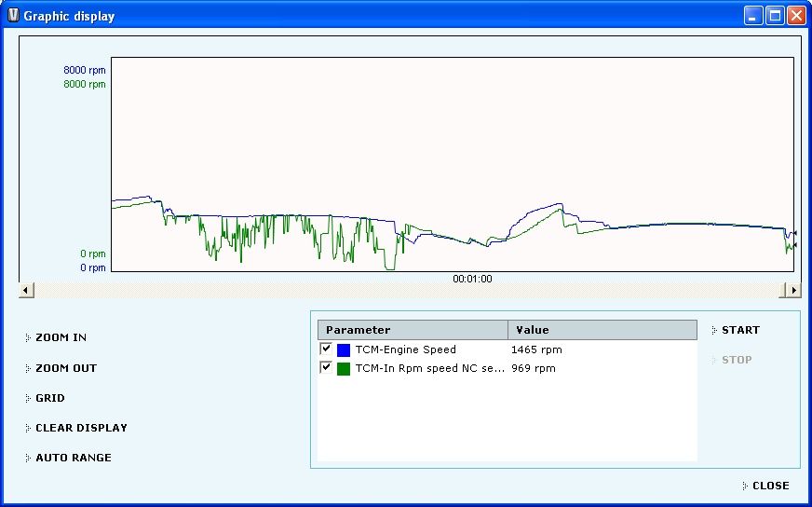Image resolution: width=812 pixels, height=507 pixels.
Task: Click the Value column header
Action: click(602, 330)
